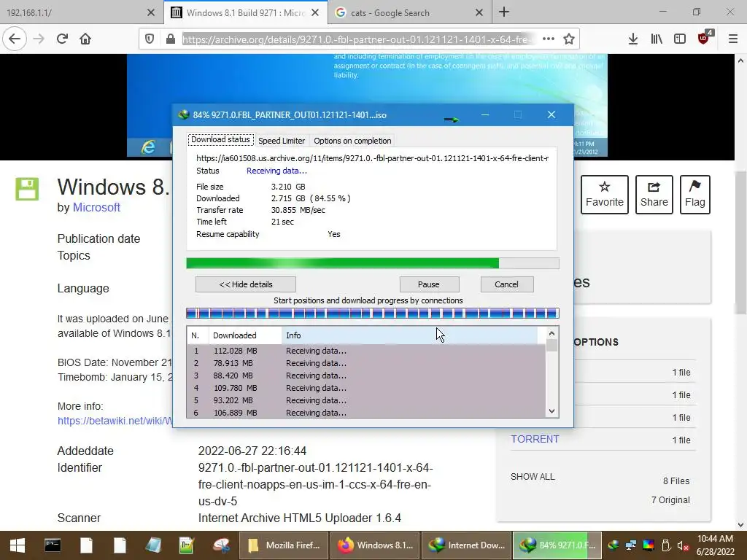Click the Favorite button
Screen dimensions: 747x560
pyautogui.click(x=605, y=194)
